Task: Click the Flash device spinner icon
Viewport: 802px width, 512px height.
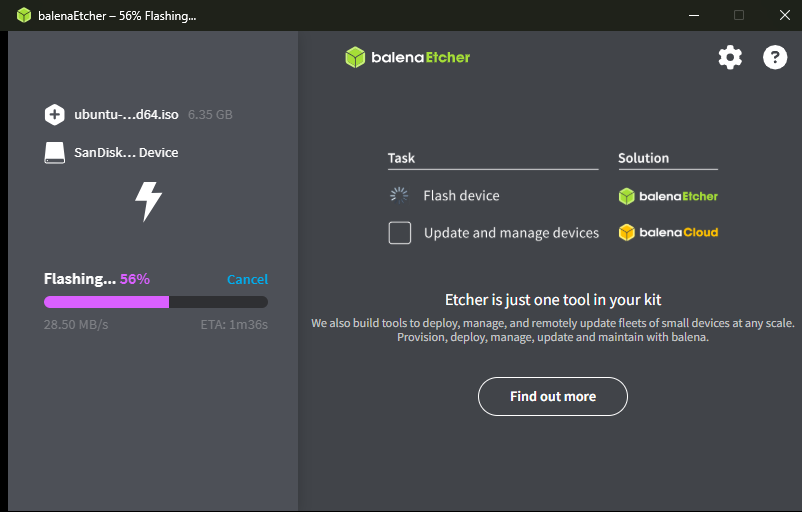Action: coord(399,196)
